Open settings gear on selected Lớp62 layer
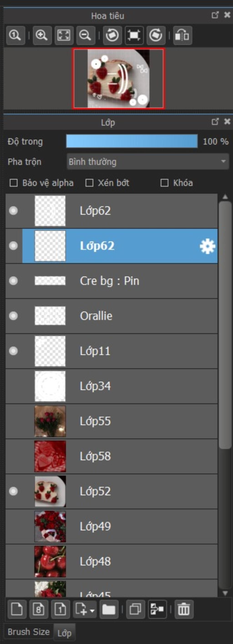 pyautogui.click(x=208, y=246)
